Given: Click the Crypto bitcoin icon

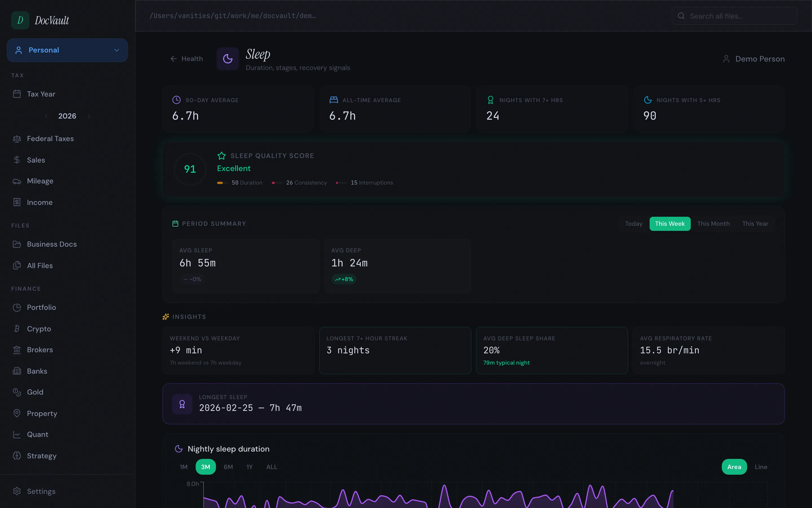Looking at the screenshot, I should [x=17, y=329].
